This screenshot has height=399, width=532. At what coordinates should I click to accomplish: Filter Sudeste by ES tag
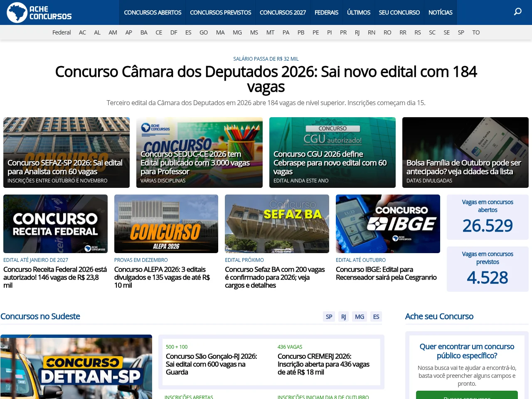(x=376, y=317)
